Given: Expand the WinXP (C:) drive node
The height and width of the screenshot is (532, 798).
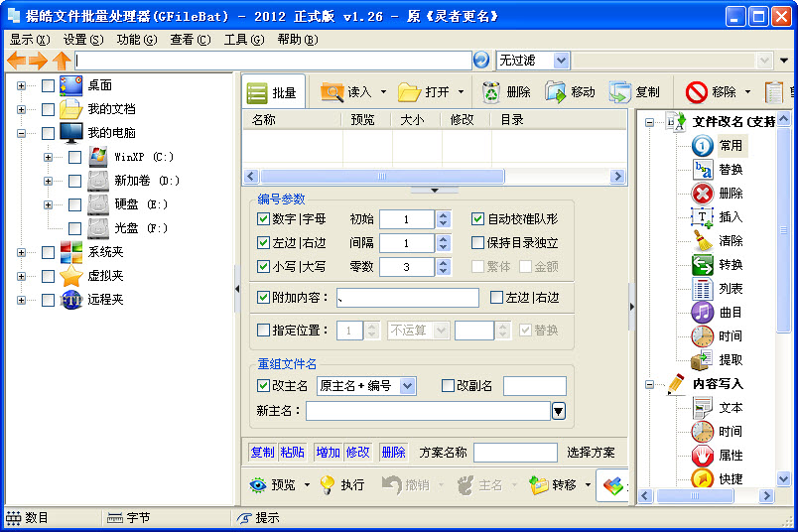Looking at the screenshot, I should 48,157.
